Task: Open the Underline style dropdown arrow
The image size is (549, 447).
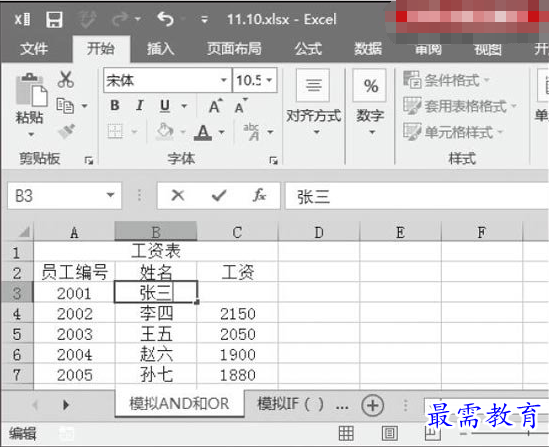Action: point(184,105)
